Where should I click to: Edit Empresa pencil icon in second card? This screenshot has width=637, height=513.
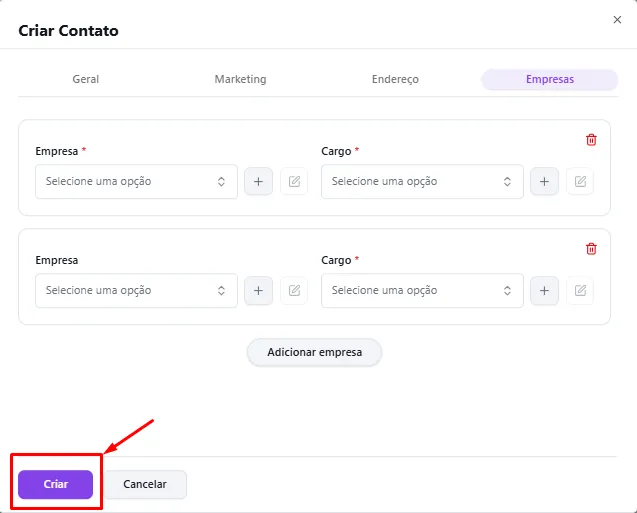pos(294,290)
